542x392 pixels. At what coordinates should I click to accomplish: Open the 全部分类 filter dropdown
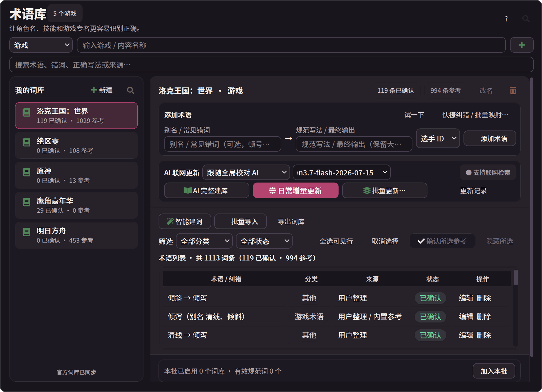coord(204,241)
